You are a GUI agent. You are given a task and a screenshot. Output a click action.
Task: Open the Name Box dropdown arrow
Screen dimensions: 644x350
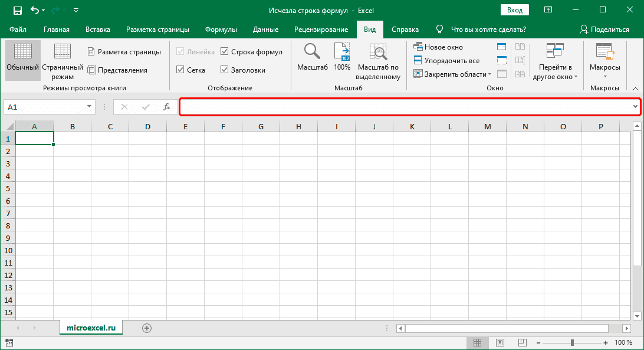[x=90, y=107]
